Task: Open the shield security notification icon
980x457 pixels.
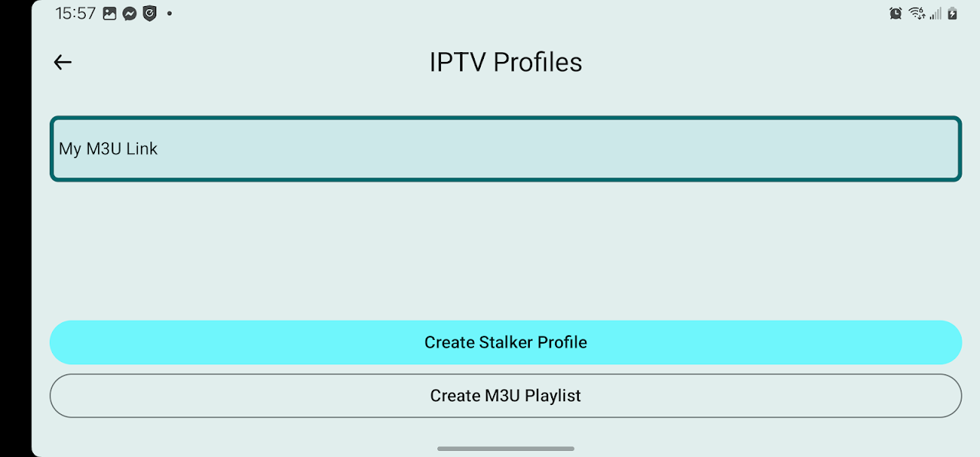Action: [x=149, y=13]
